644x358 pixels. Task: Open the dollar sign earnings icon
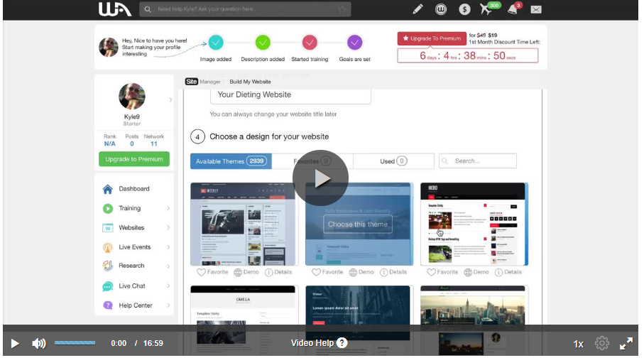[x=464, y=9]
